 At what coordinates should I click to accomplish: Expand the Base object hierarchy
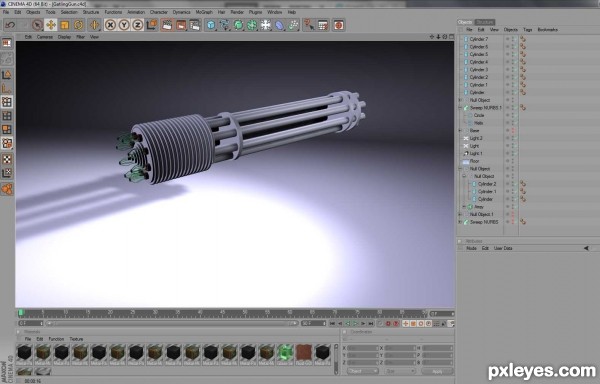(460, 131)
